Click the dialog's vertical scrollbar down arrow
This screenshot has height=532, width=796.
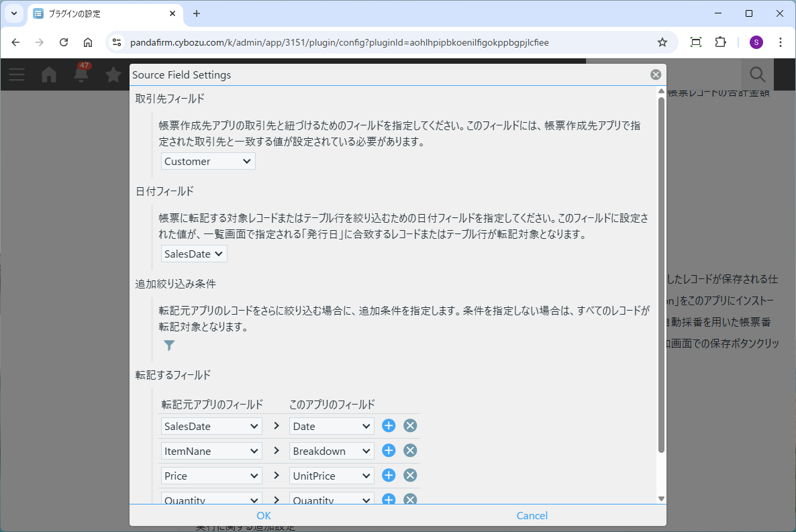click(661, 498)
